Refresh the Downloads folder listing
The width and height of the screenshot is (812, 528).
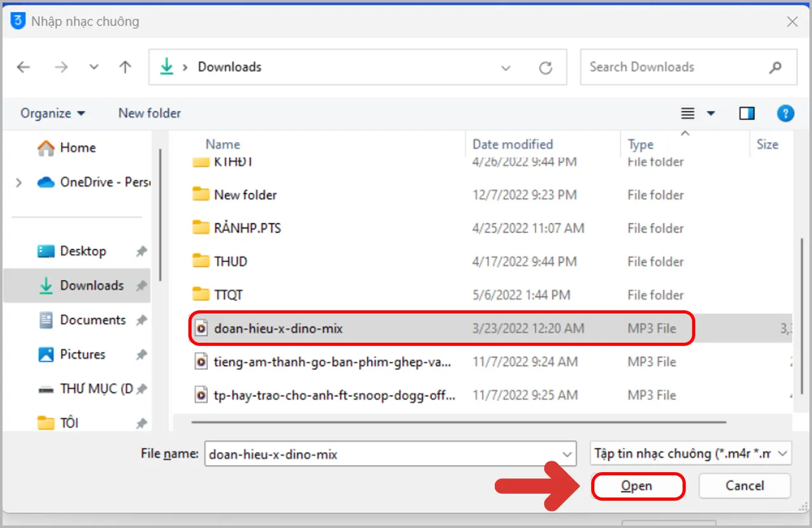pos(546,68)
